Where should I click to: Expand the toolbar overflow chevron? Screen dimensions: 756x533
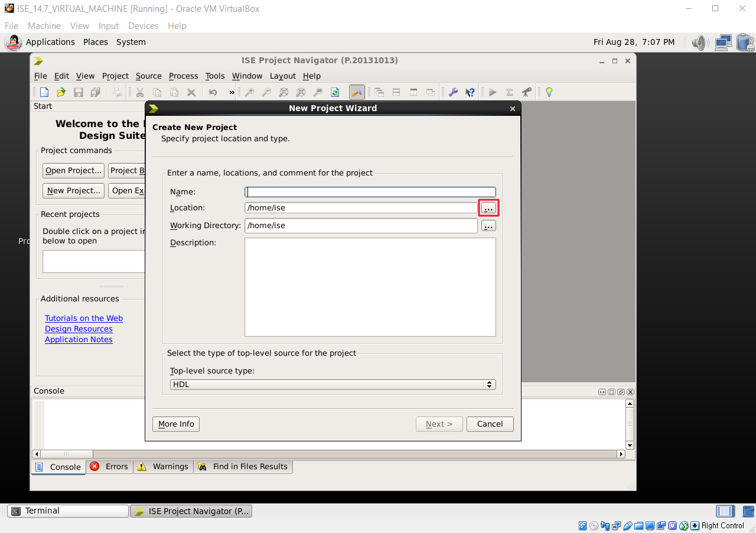click(x=232, y=92)
